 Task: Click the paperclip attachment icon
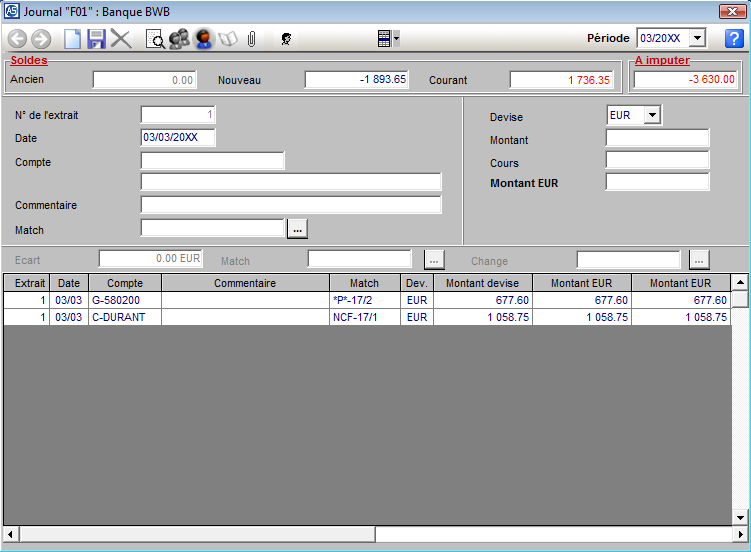[x=252, y=39]
